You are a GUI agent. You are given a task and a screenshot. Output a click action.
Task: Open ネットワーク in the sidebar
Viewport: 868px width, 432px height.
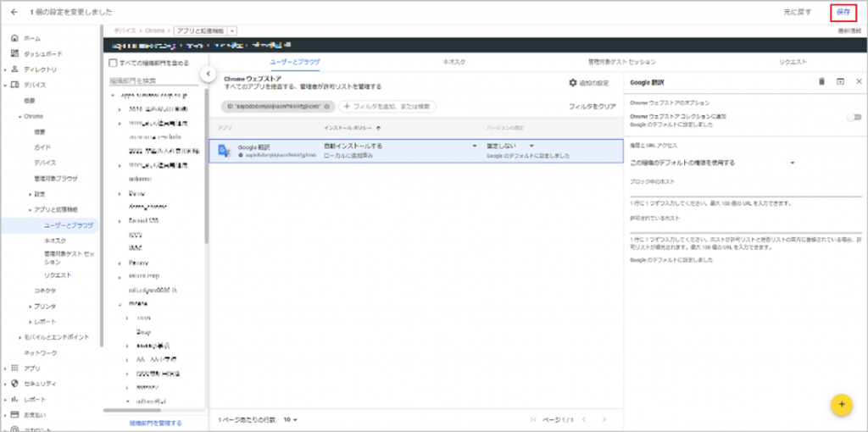click(x=40, y=352)
